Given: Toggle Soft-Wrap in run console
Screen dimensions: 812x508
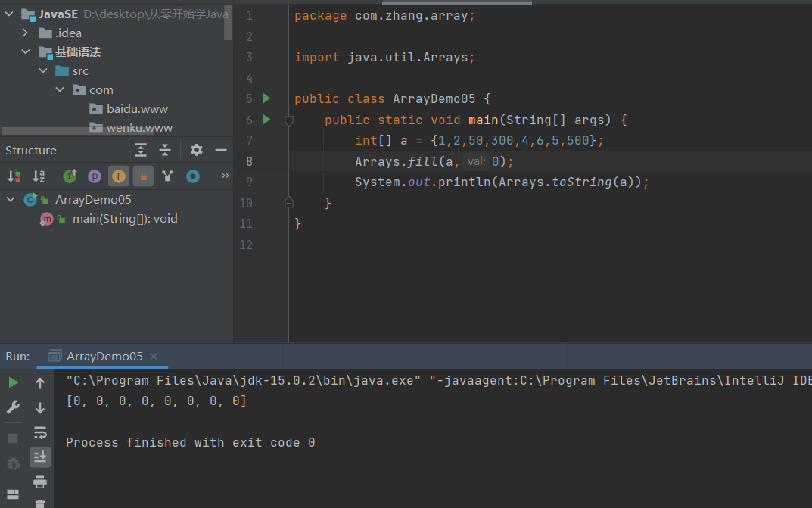Looking at the screenshot, I should tap(40, 432).
